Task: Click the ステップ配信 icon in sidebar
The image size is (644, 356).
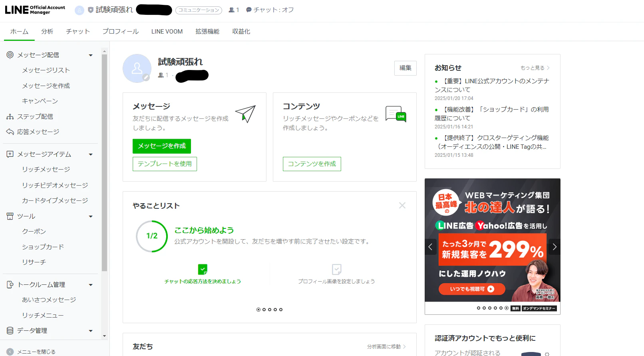Action: (10, 117)
